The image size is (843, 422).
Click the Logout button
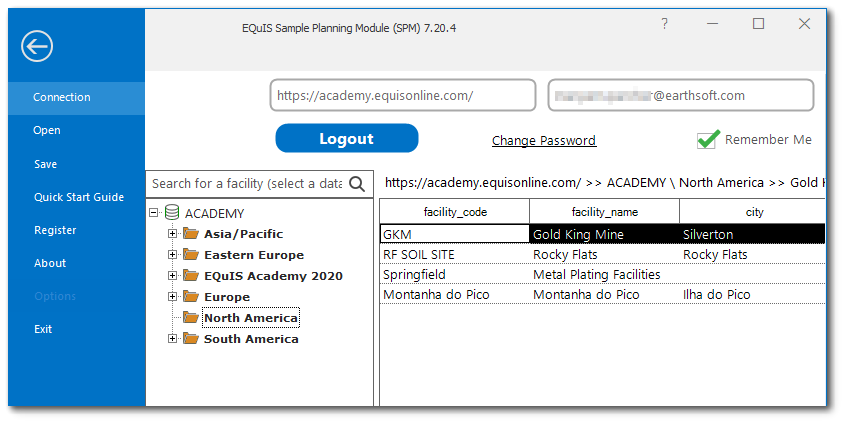pyautogui.click(x=347, y=139)
